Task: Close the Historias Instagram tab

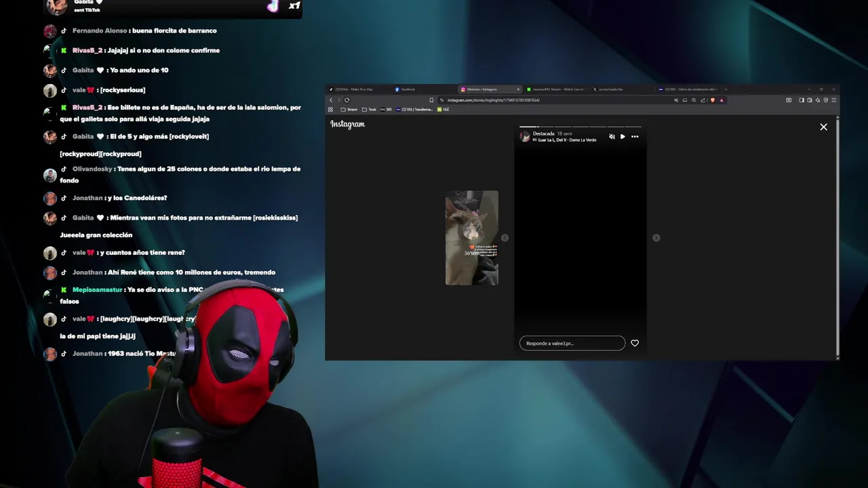Action: [x=518, y=89]
